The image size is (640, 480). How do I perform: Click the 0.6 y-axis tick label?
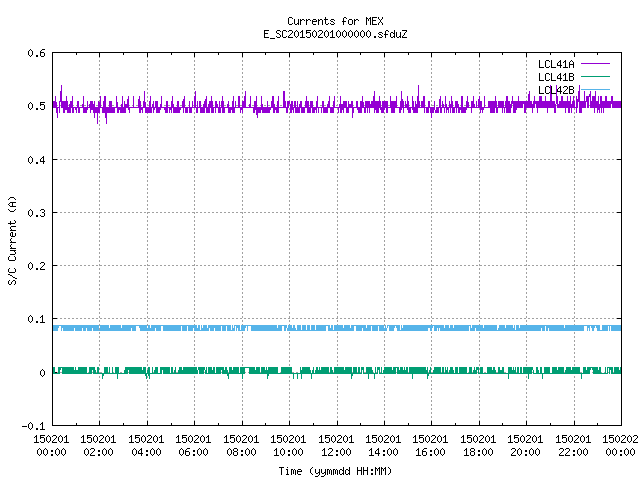pyautogui.click(x=36, y=53)
